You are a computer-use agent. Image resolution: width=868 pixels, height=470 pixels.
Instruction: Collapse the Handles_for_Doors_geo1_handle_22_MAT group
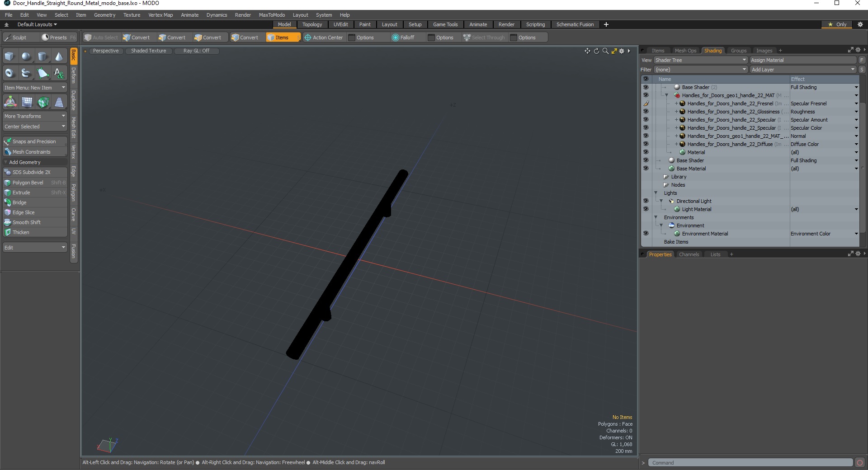click(x=666, y=95)
